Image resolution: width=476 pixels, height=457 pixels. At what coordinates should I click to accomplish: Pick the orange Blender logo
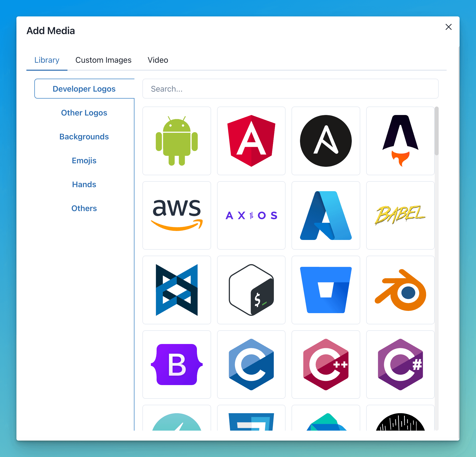(400, 290)
